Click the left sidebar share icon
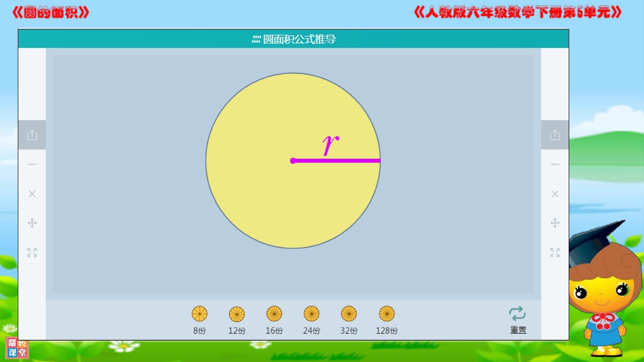The width and height of the screenshot is (644, 362). click(32, 135)
